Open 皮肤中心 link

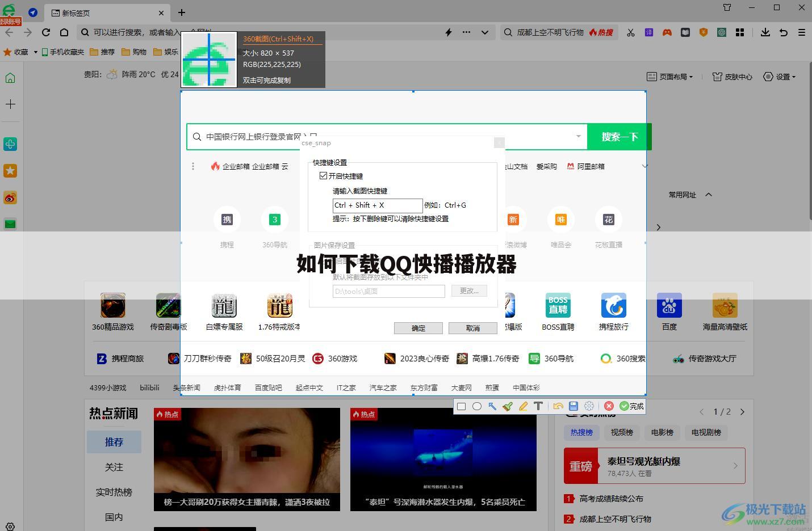click(x=733, y=77)
